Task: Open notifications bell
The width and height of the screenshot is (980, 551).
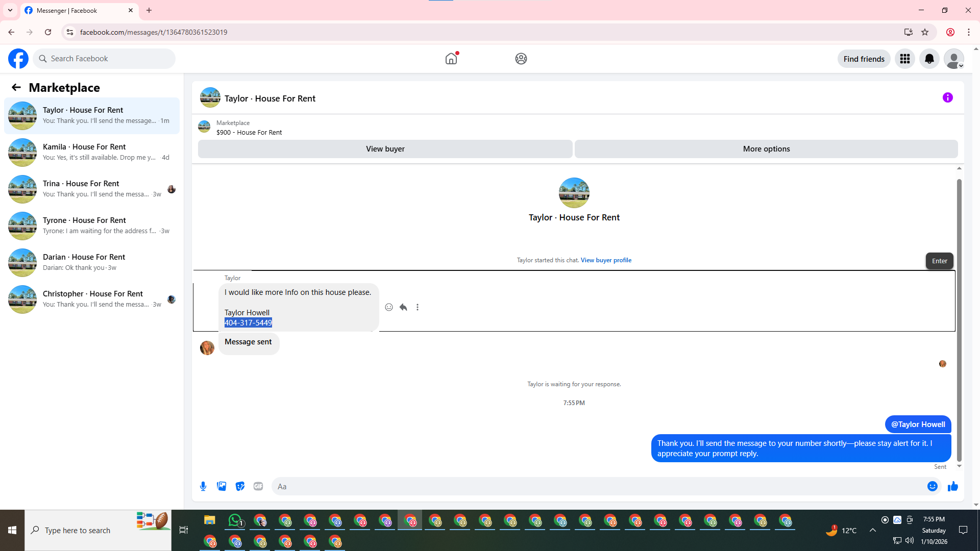Action: pos(929,59)
